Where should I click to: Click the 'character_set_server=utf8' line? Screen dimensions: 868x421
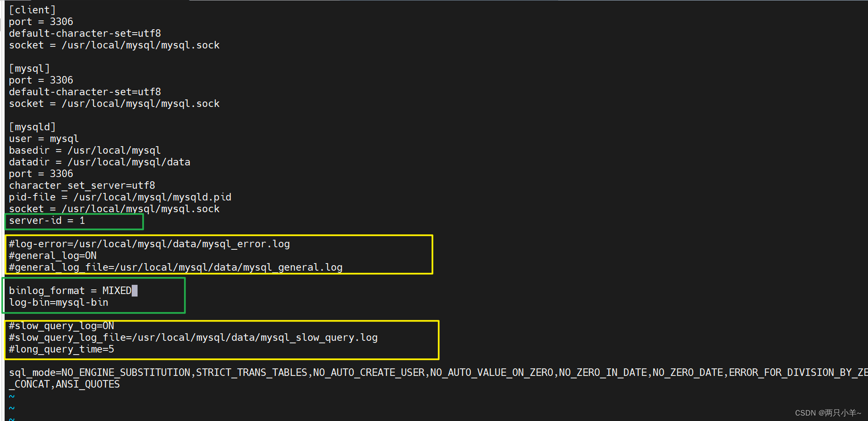82,185
